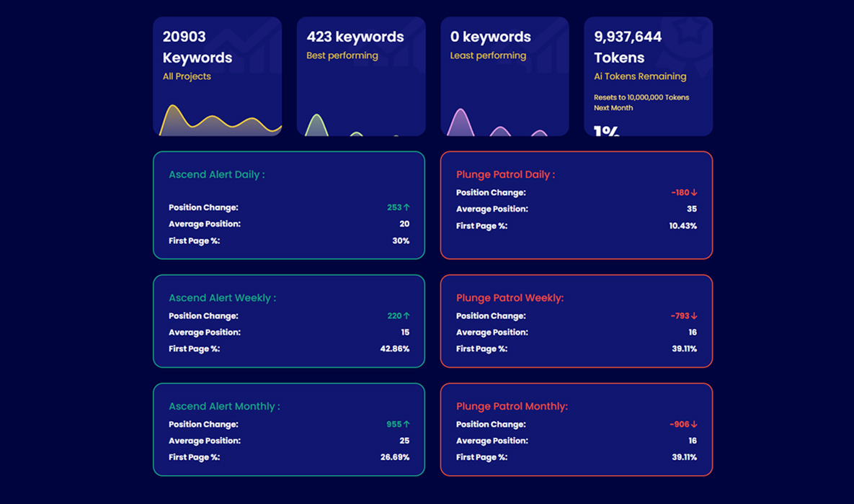Viewport: 854px width, 504px height.
Task: Click the red down arrow in Plunge Patrol Weekly
Action: click(695, 316)
